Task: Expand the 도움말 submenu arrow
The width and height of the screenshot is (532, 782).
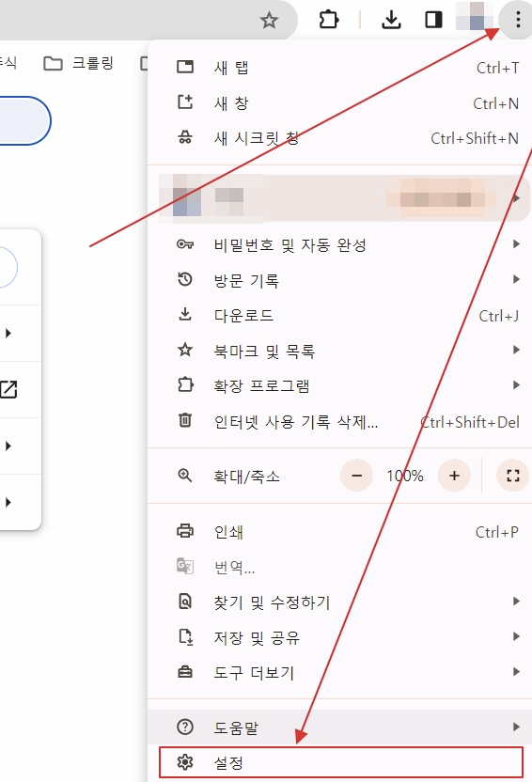Action: (517, 727)
